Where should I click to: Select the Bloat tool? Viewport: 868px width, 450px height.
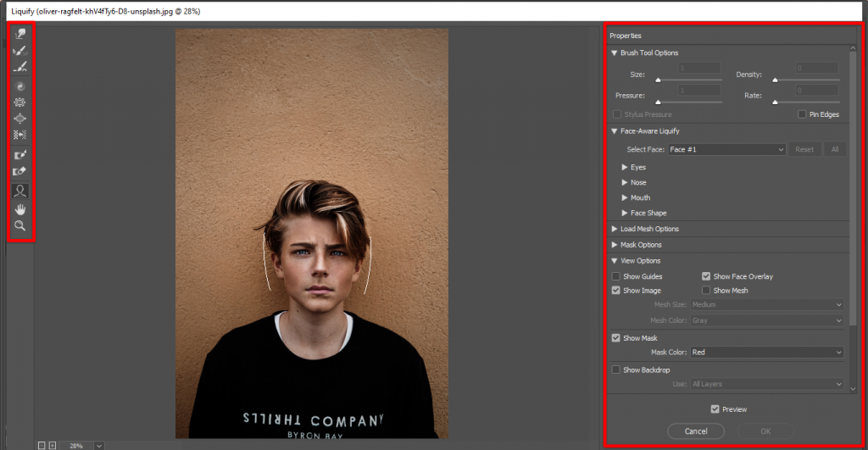click(x=20, y=118)
